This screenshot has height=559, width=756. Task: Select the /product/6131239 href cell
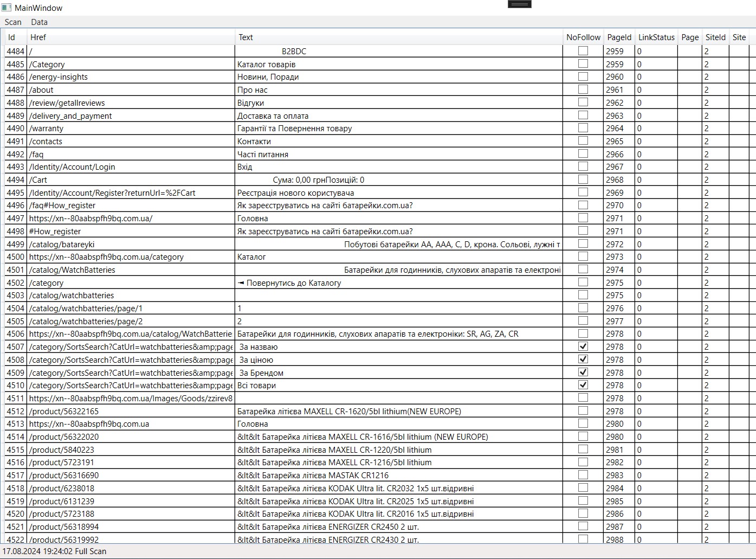tap(131, 501)
